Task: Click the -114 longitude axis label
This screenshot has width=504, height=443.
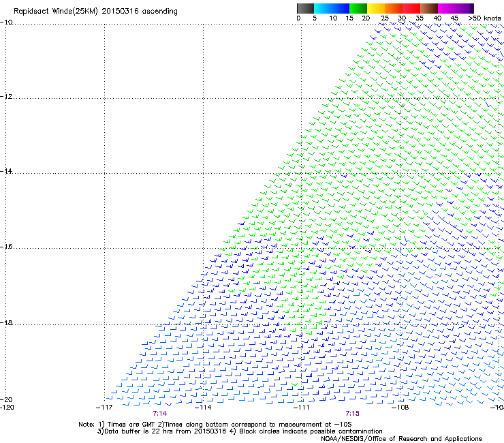Action: [203, 408]
